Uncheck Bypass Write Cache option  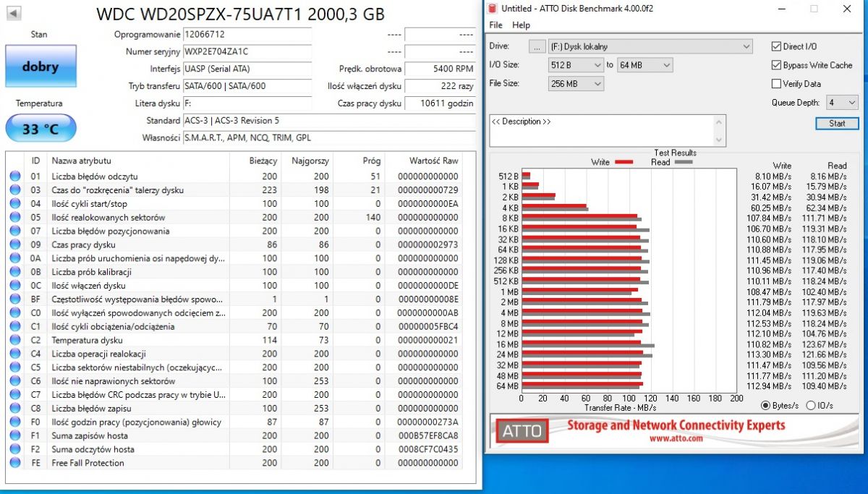point(777,65)
